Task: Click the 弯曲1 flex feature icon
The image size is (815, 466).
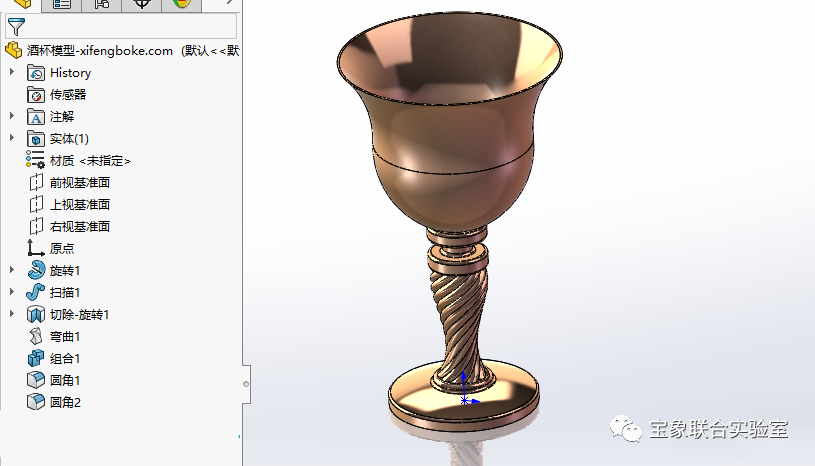Action: (x=35, y=336)
